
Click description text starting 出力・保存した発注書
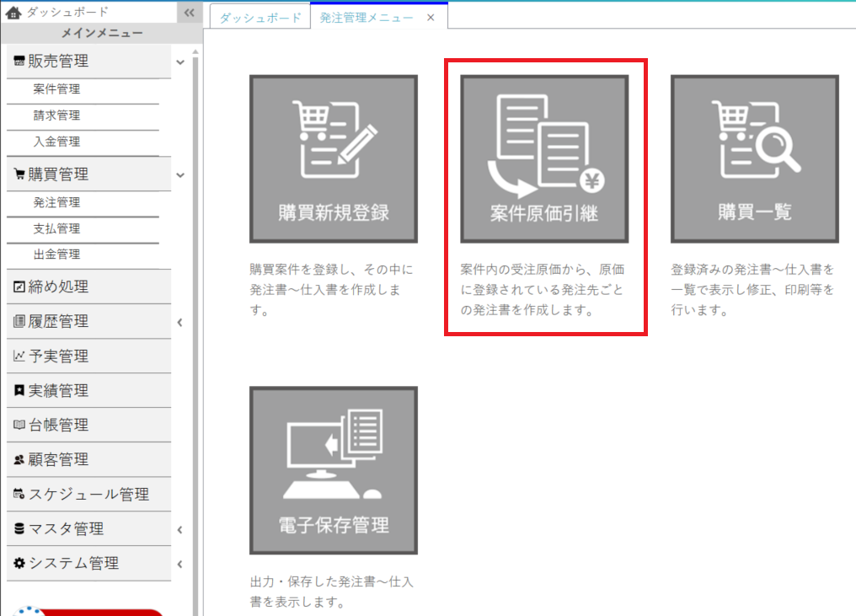(x=331, y=592)
